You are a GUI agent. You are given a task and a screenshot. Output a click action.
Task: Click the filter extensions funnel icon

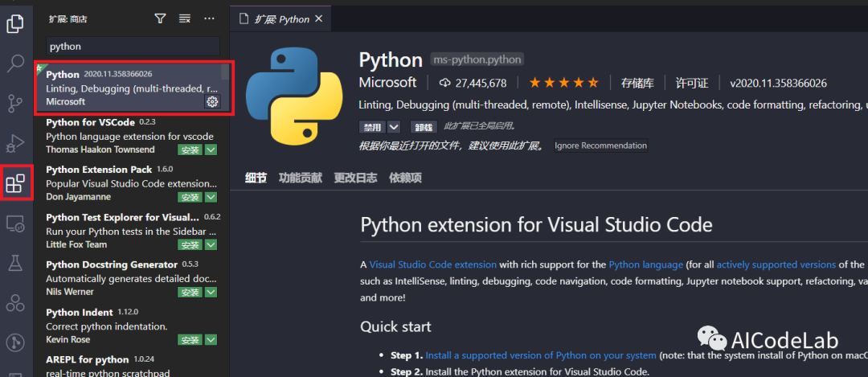point(160,18)
